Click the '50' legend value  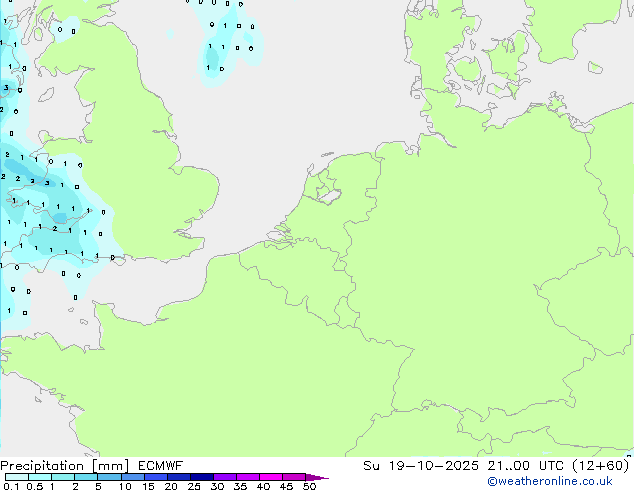coord(309,486)
